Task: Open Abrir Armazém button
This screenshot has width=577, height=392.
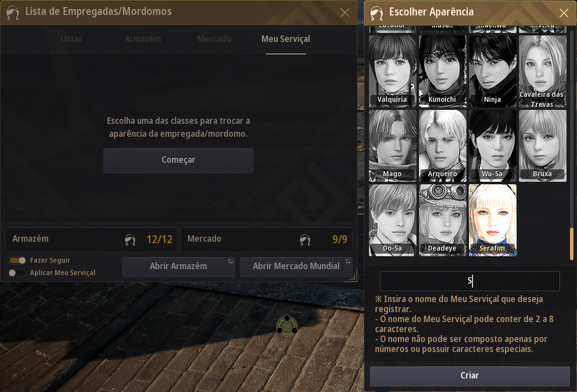Action: pyautogui.click(x=178, y=267)
